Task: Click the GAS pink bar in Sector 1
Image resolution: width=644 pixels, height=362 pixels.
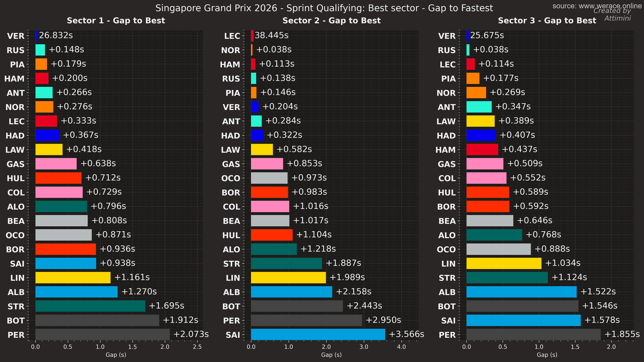Action: click(56, 164)
